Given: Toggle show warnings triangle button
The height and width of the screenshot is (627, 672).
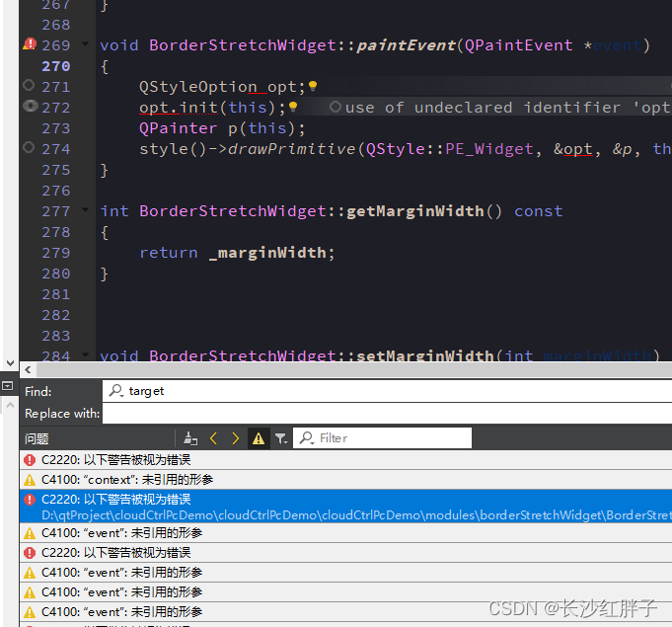Looking at the screenshot, I should tap(259, 438).
